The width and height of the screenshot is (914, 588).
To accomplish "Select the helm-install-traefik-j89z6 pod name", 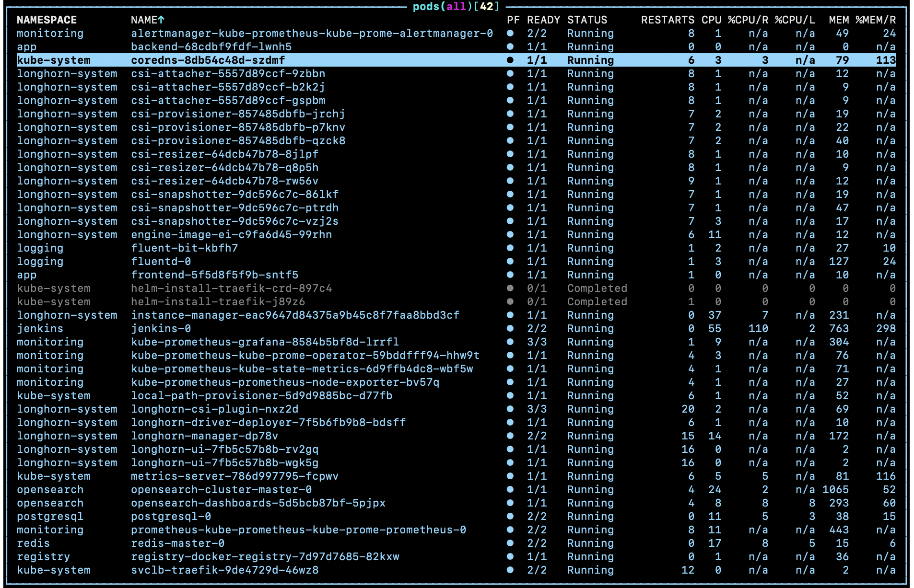I will pos(218,301).
